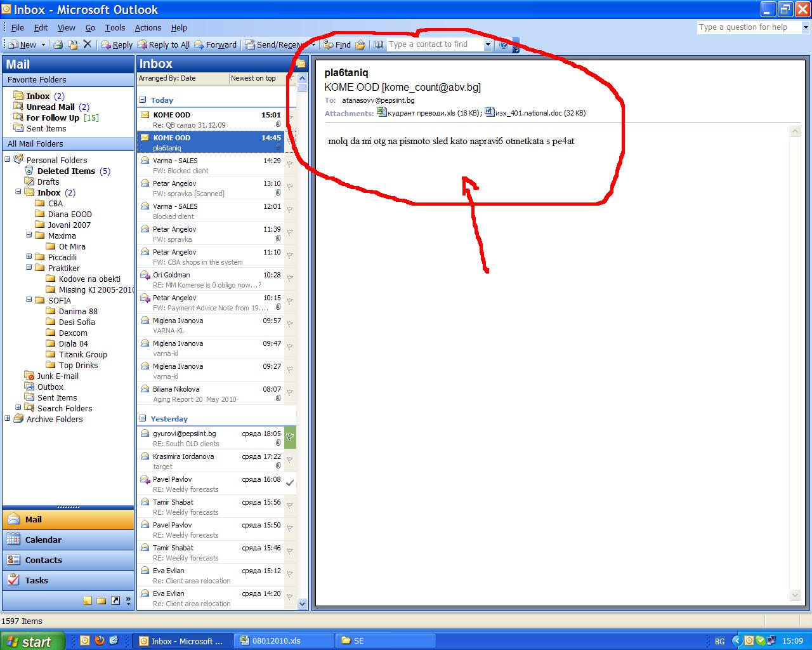Open the Tools menu
812x650 pixels.
pyautogui.click(x=115, y=27)
